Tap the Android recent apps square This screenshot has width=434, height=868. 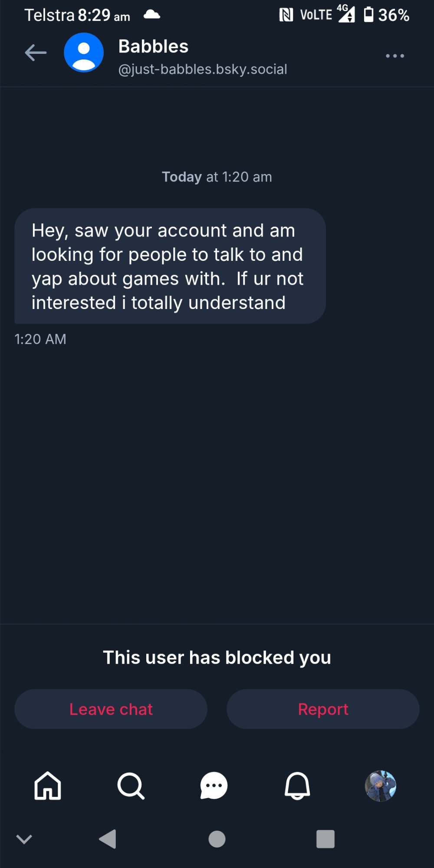pos(325,839)
